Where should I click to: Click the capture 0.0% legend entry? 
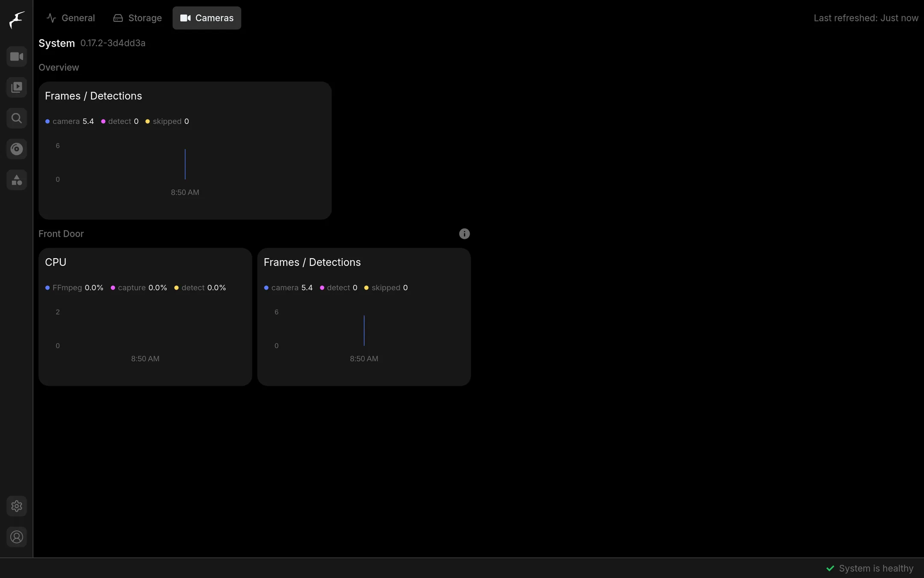point(139,288)
